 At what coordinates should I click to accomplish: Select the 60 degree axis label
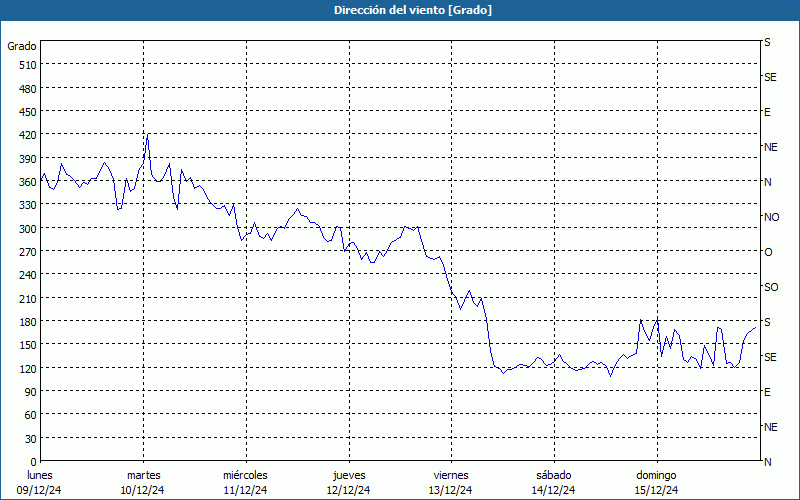pos(31,415)
